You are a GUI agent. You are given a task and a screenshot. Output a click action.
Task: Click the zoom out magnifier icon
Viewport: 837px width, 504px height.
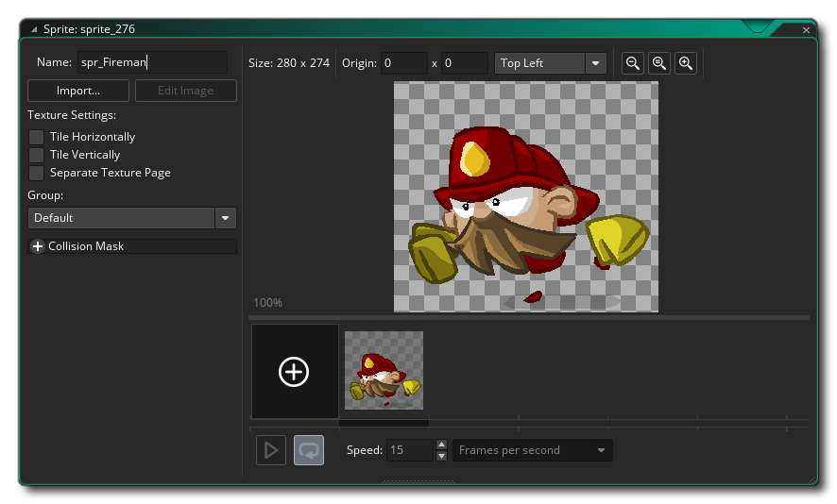633,63
